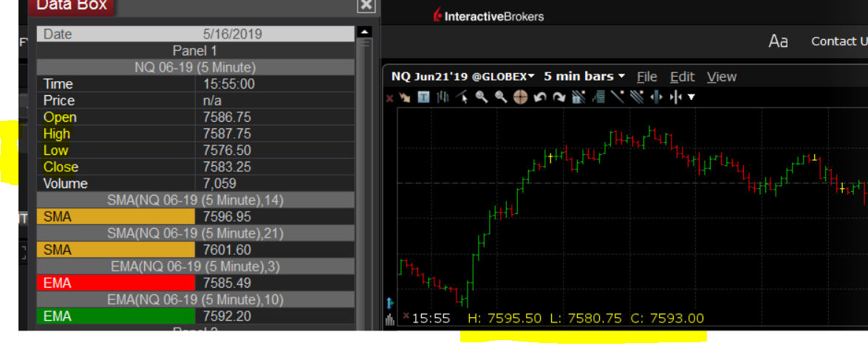Click the expand chart horizontally icon
The height and width of the screenshot is (346, 868).
[x=656, y=97]
